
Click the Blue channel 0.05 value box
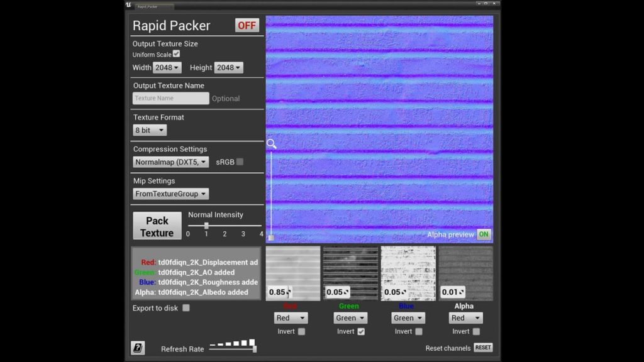click(x=394, y=292)
